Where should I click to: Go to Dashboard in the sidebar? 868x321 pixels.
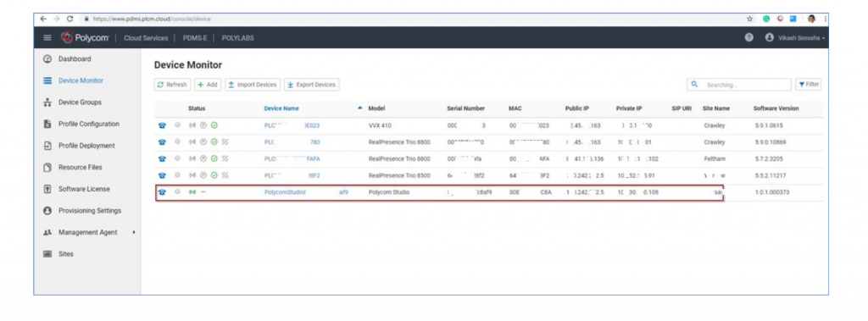point(75,58)
